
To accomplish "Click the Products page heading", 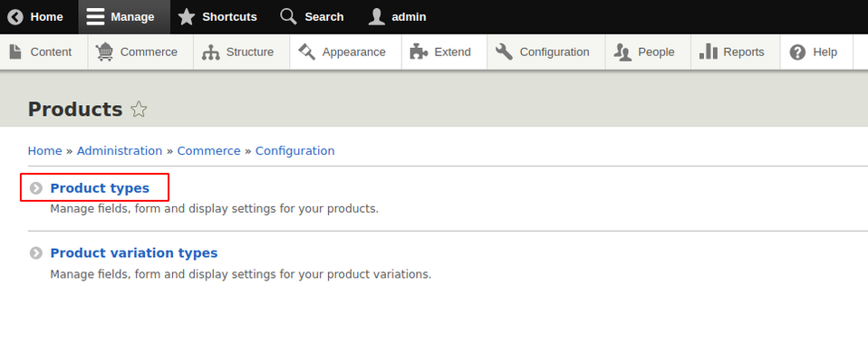I will coord(74,109).
